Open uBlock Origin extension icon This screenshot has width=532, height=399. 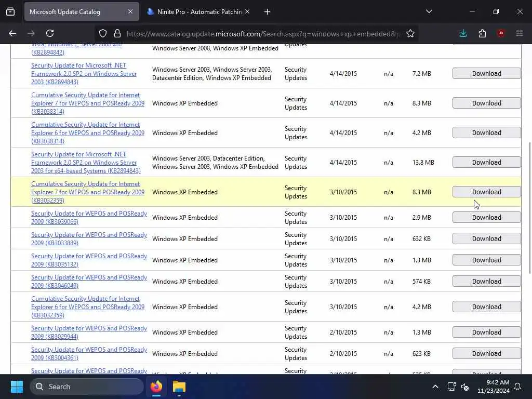(x=501, y=33)
